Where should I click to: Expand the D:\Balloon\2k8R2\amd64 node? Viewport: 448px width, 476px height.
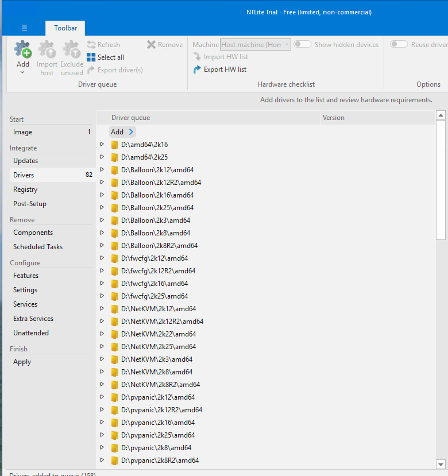point(102,245)
